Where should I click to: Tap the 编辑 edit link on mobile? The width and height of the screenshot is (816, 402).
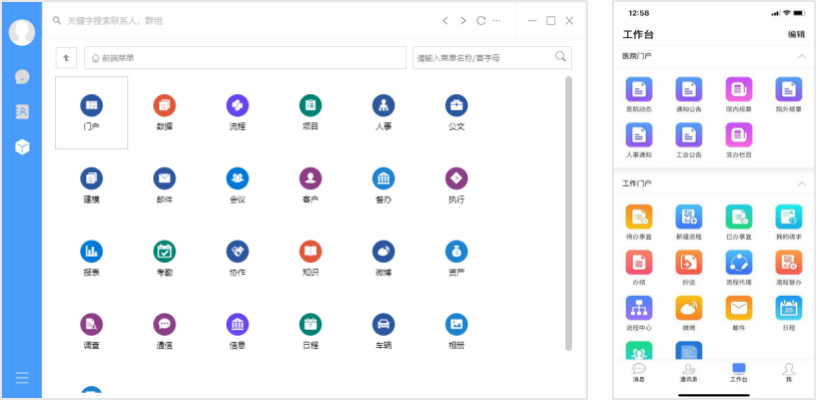[796, 34]
